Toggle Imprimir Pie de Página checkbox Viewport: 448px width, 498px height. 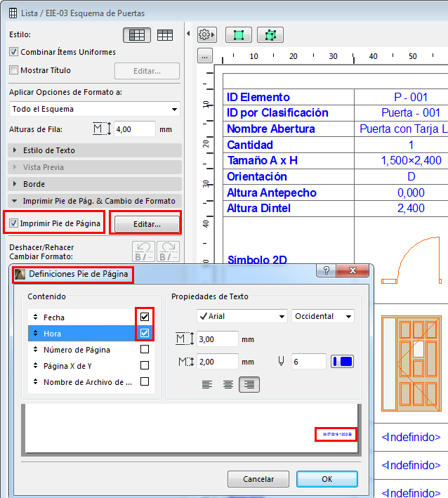pyautogui.click(x=13, y=223)
